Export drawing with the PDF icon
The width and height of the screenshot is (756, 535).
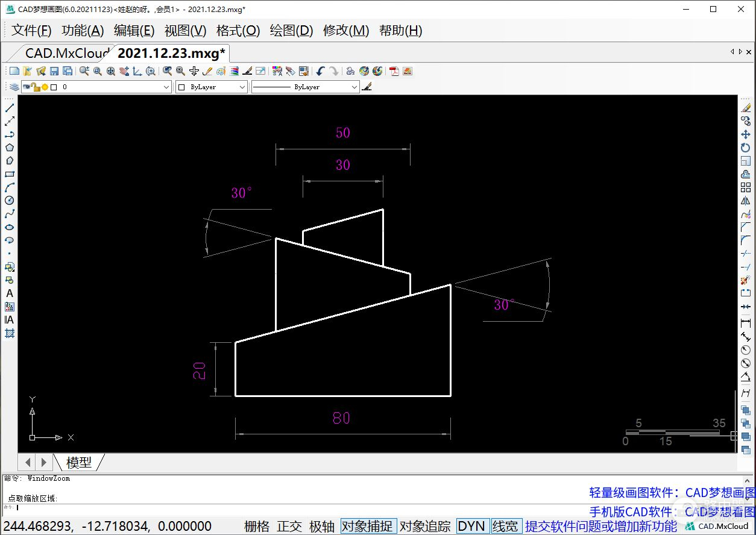394,71
